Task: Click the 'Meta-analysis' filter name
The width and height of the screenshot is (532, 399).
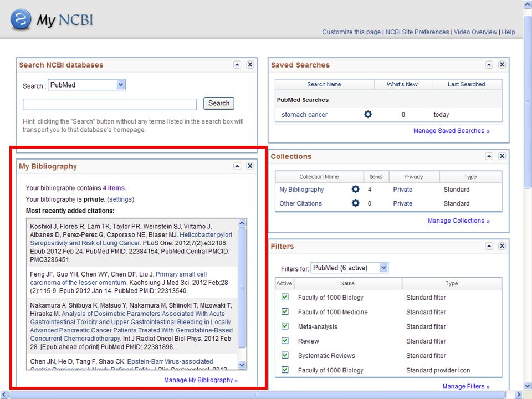Action: coord(318,327)
